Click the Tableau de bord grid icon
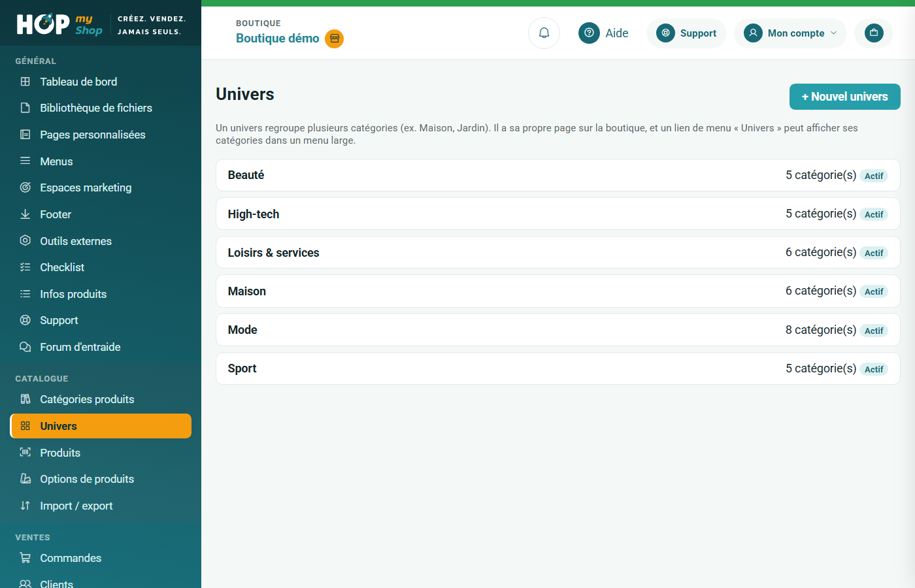Screen dimensions: 915x588 coord(25,82)
